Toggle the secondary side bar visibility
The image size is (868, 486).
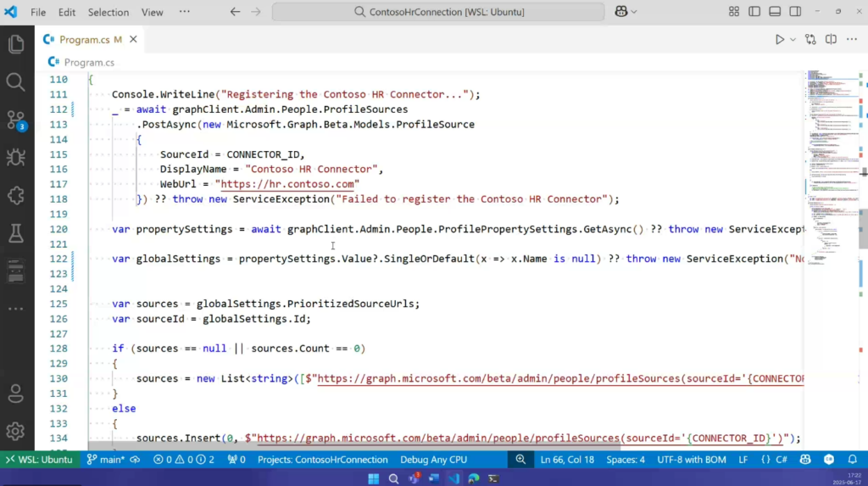795,12
